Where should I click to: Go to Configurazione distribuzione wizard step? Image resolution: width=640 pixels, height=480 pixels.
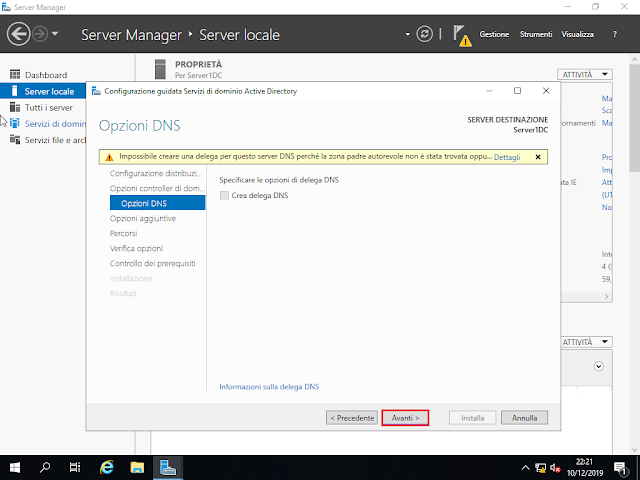(156, 173)
